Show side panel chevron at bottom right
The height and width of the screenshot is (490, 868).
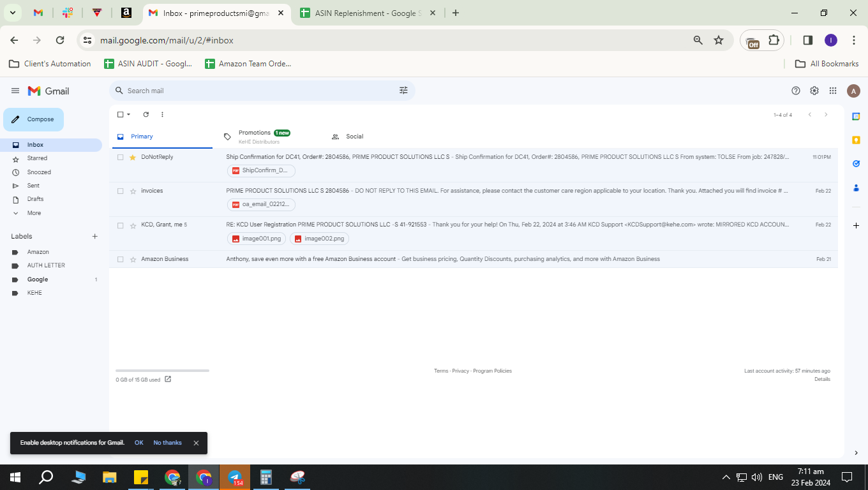[856, 453]
